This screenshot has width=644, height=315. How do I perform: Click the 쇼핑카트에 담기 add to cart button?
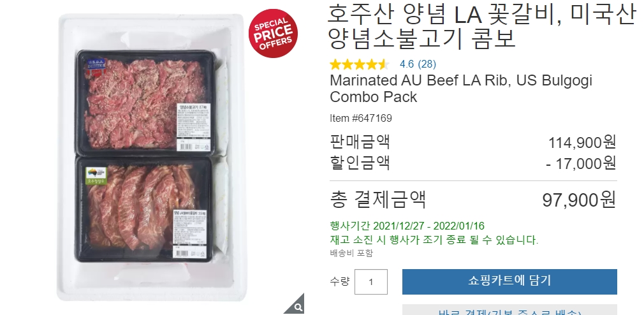tap(509, 282)
